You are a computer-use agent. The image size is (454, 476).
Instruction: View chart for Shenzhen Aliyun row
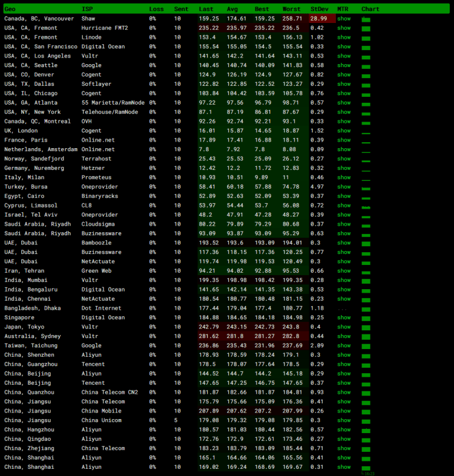(x=366, y=356)
